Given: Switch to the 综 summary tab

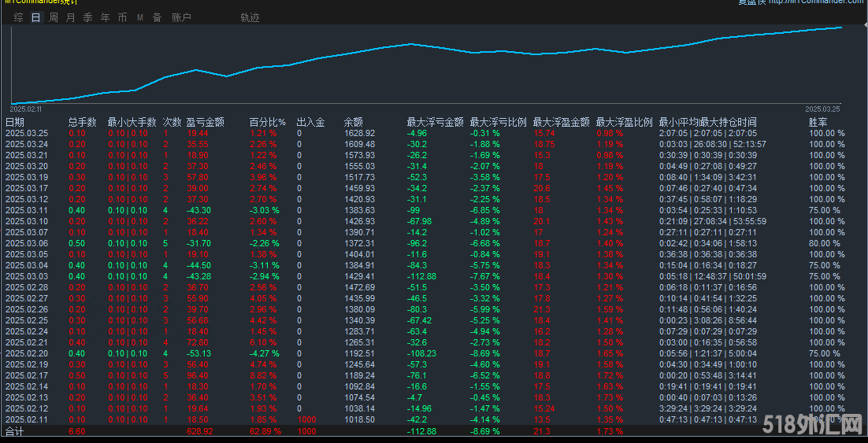Looking at the screenshot, I should tap(19, 17).
